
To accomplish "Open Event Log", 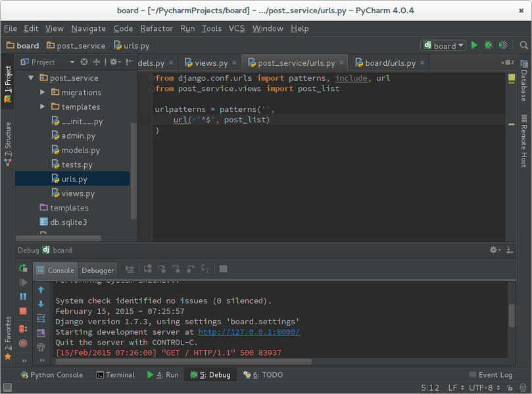I will (491, 375).
